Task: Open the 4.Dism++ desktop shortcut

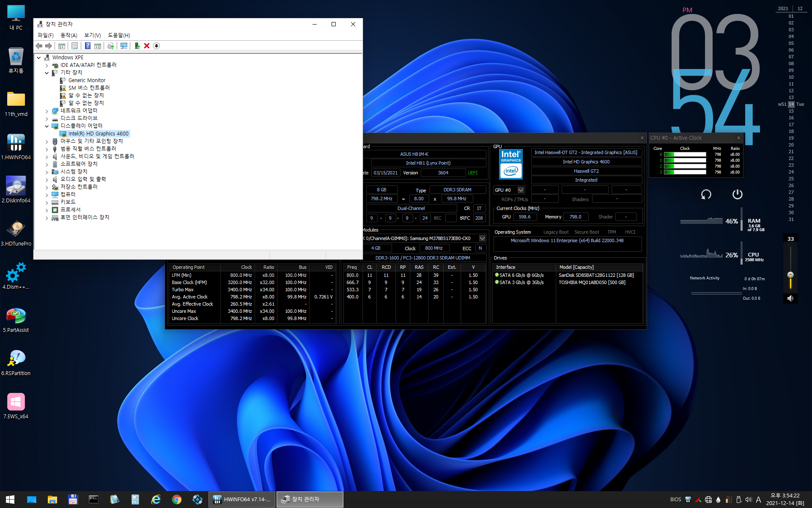Action: [x=16, y=276]
